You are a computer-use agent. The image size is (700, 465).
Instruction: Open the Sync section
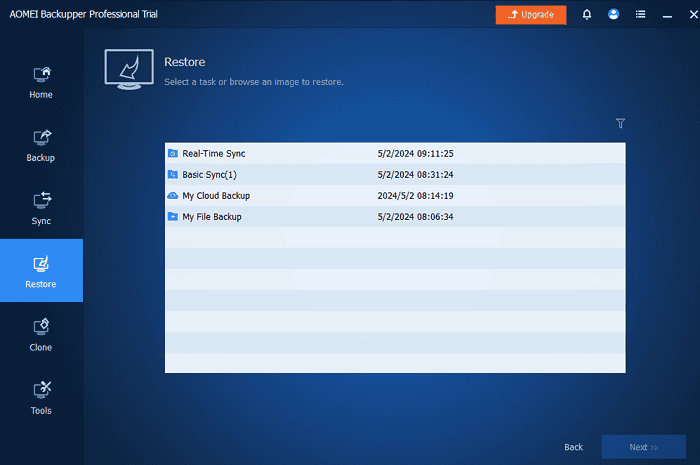[41, 208]
